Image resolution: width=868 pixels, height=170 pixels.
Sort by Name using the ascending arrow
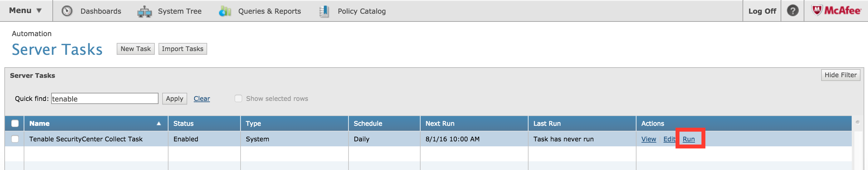(x=159, y=124)
